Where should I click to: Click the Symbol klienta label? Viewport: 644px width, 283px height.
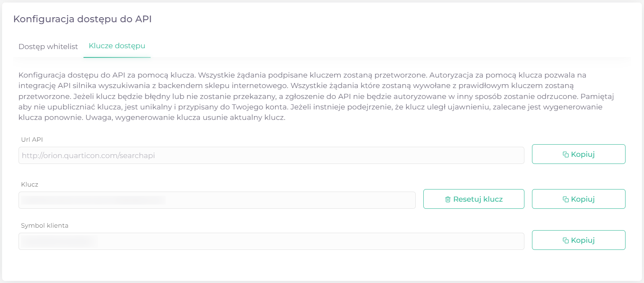pos(44,226)
